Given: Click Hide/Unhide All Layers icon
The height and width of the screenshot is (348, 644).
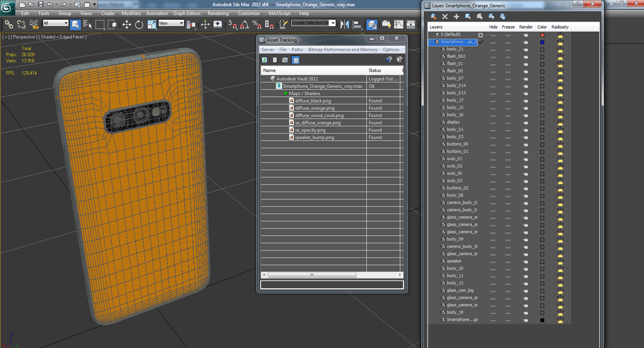Looking at the screenshot, I should click(491, 17).
